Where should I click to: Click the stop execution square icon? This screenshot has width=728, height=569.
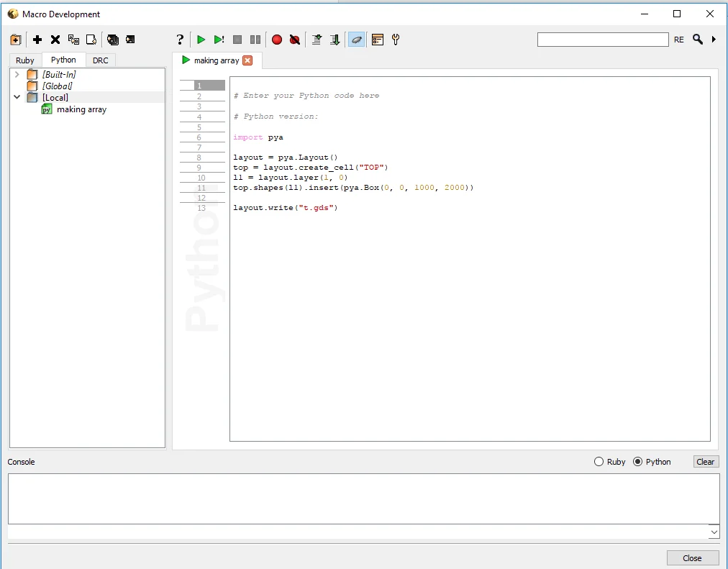[x=237, y=40]
